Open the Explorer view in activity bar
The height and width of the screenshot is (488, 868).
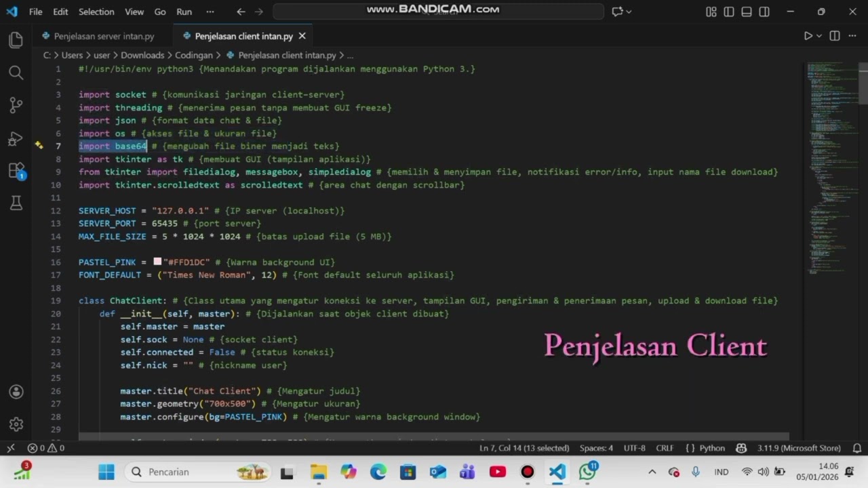click(16, 40)
